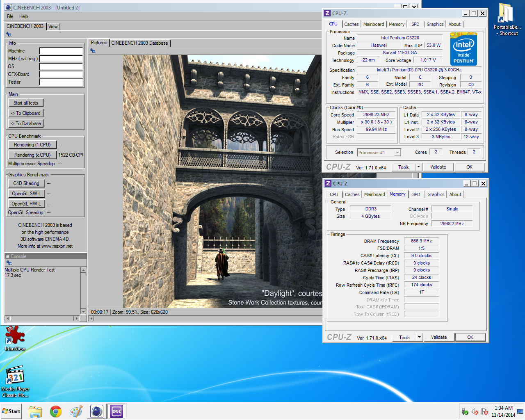Click Validate in lower CPU-Z window
Screen dimensions: 525x420
(439, 337)
